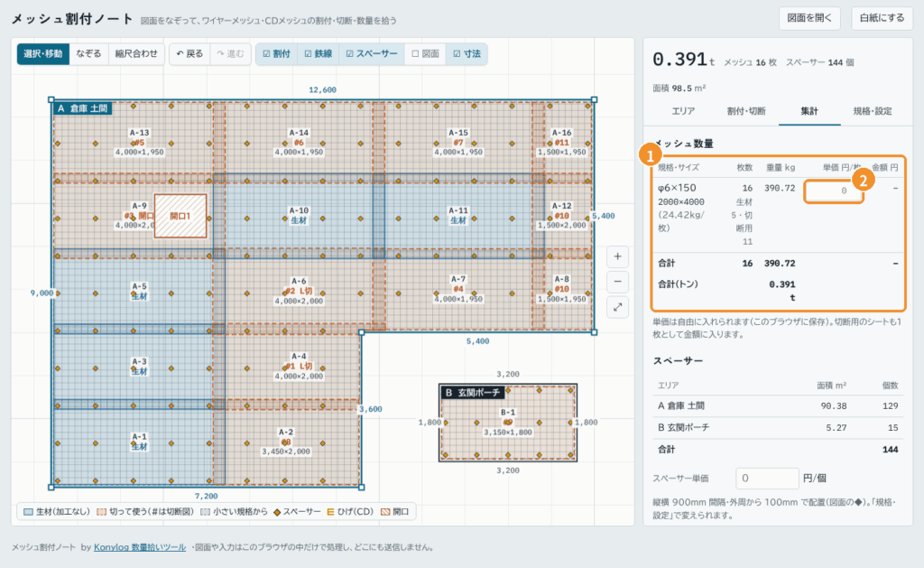Click the fit-to-view expand icon
The width and height of the screenshot is (924, 568).
(617, 307)
